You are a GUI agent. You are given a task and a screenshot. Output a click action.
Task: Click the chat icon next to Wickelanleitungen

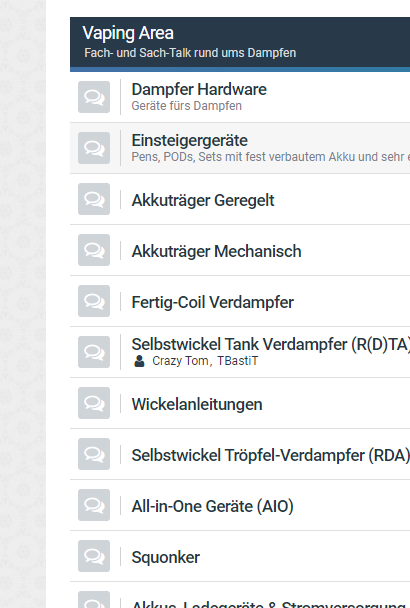[94, 403]
